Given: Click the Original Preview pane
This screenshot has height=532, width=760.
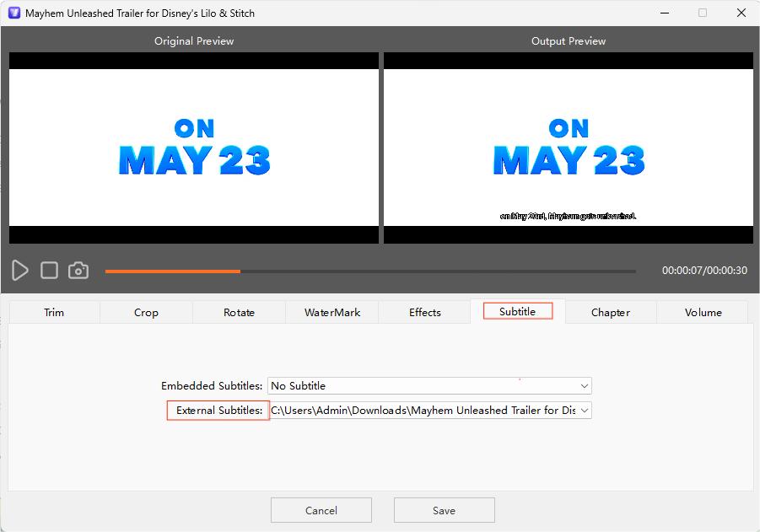Looking at the screenshot, I should (193, 148).
